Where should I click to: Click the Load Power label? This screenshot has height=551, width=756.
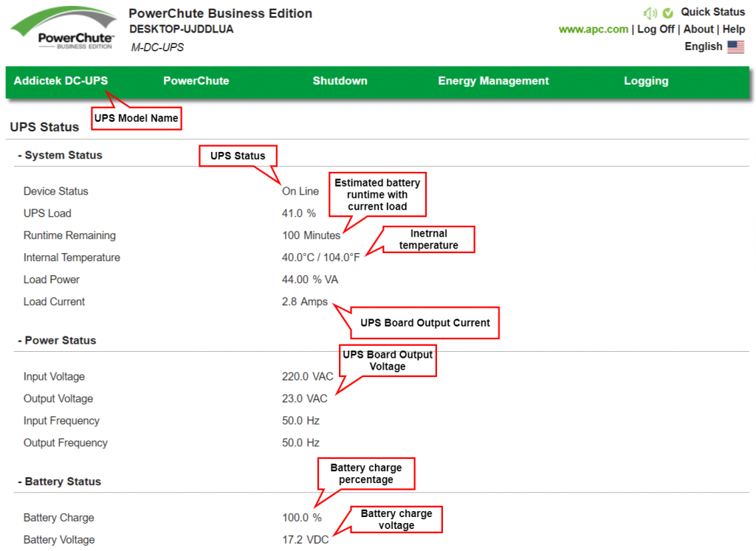[52, 280]
